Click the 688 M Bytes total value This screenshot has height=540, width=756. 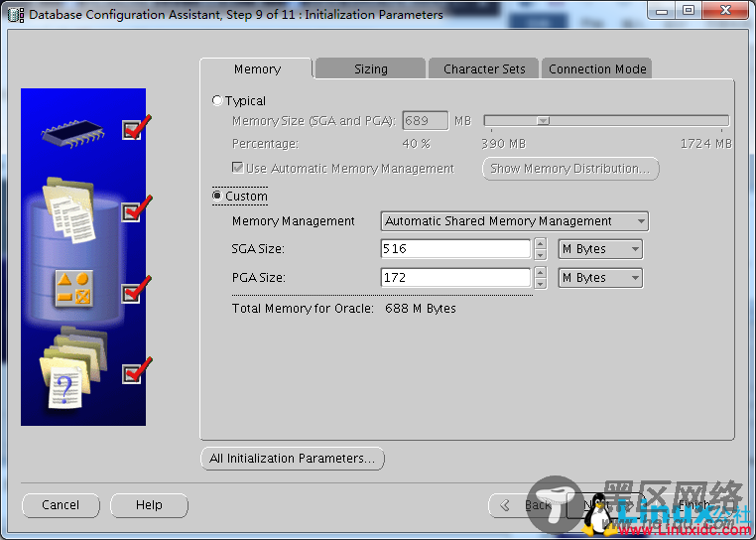[x=421, y=309]
